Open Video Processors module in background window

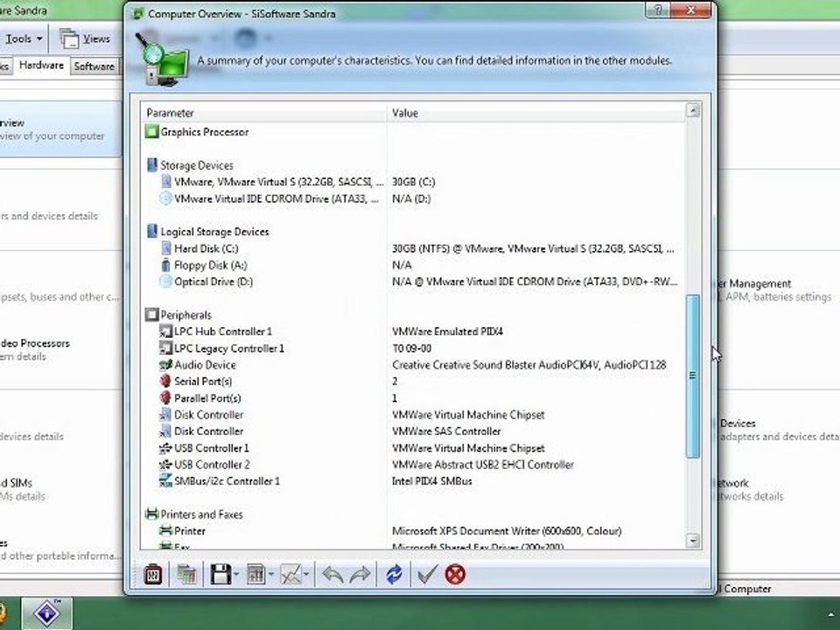point(34,349)
